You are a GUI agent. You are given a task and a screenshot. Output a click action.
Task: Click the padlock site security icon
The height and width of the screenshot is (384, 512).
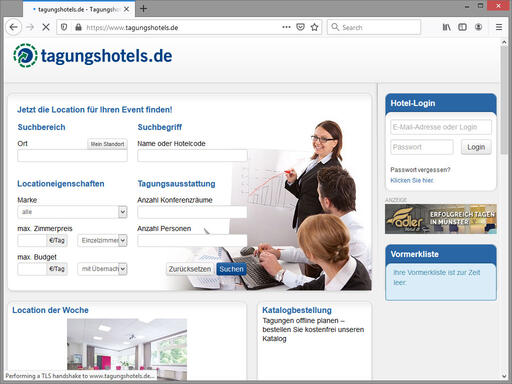click(x=78, y=27)
